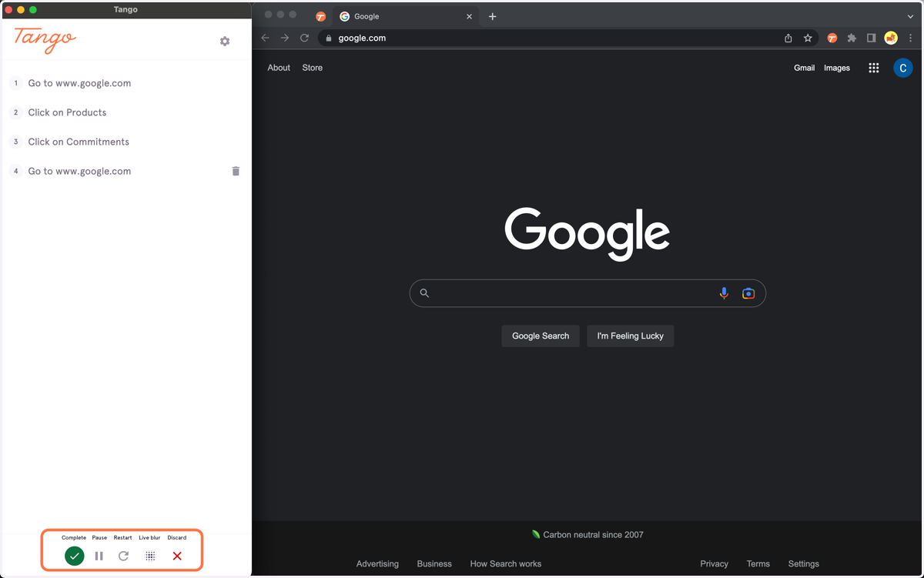The width and height of the screenshot is (924, 578).
Task: Click Google Search button
Action: tap(541, 336)
